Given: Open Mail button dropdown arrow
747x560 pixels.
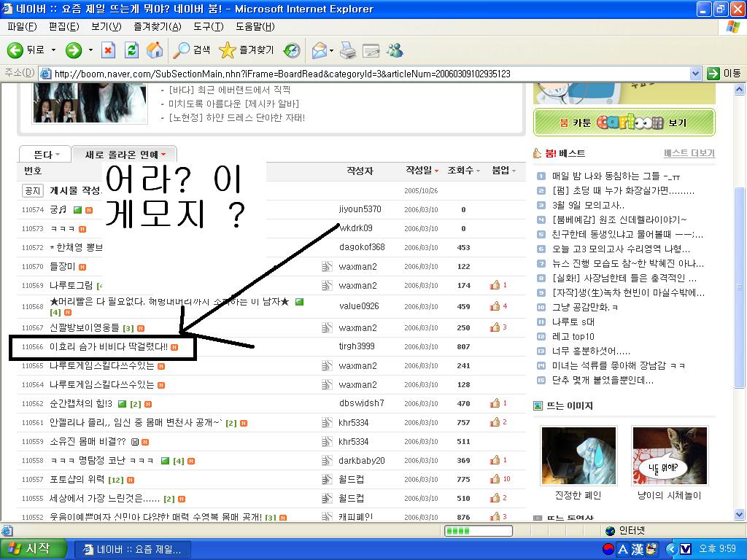Looking at the screenshot, I should click(x=331, y=50).
